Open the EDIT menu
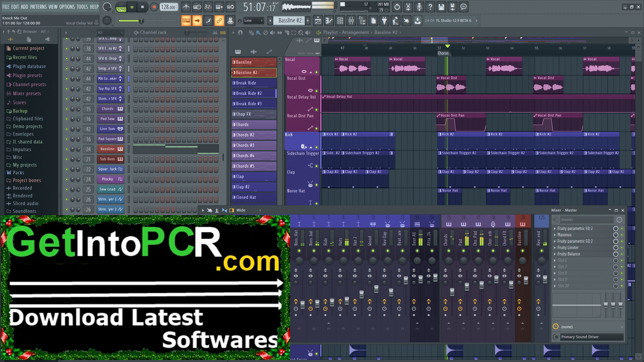This screenshot has width=644, height=362. [x=15, y=7]
